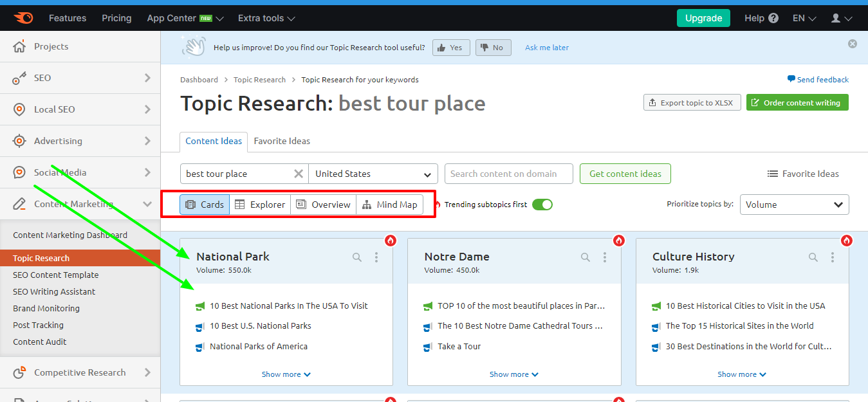Collapse the Content Marketing sidebar section
The width and height of the screenshot is (868, 402).
[147, 204]
